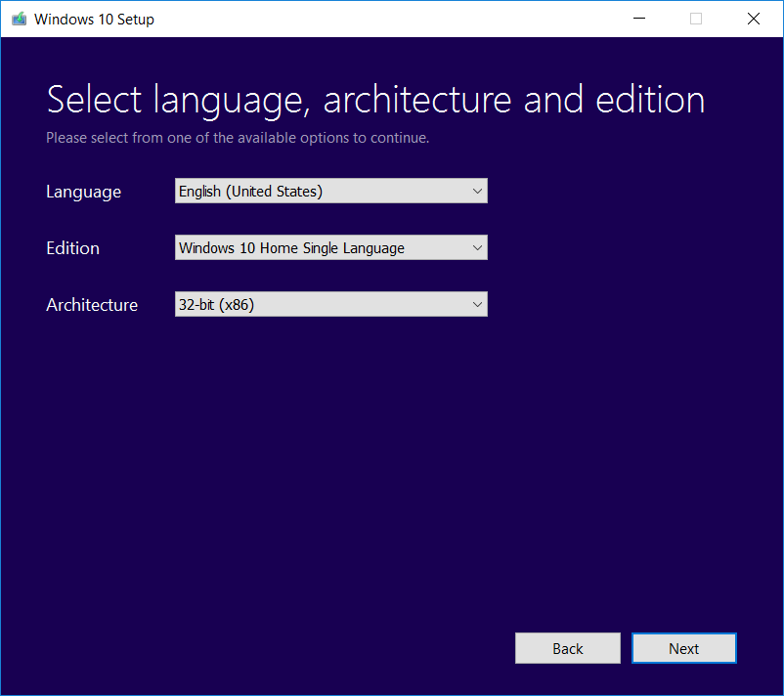Open the Edition dropdown

point(331,247)
